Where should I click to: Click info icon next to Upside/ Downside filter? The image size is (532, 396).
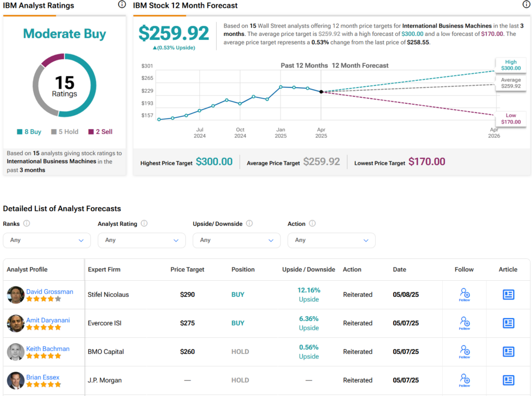point(249,223)
